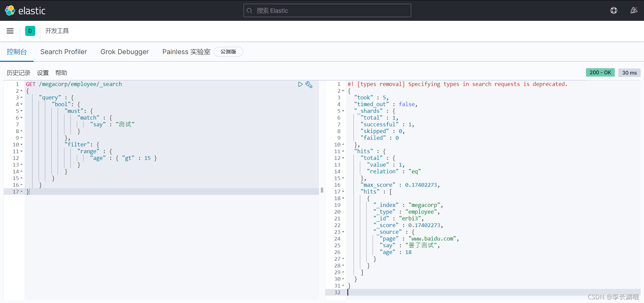
Task: Open the wrench request options icon
Action: [309, 85]
